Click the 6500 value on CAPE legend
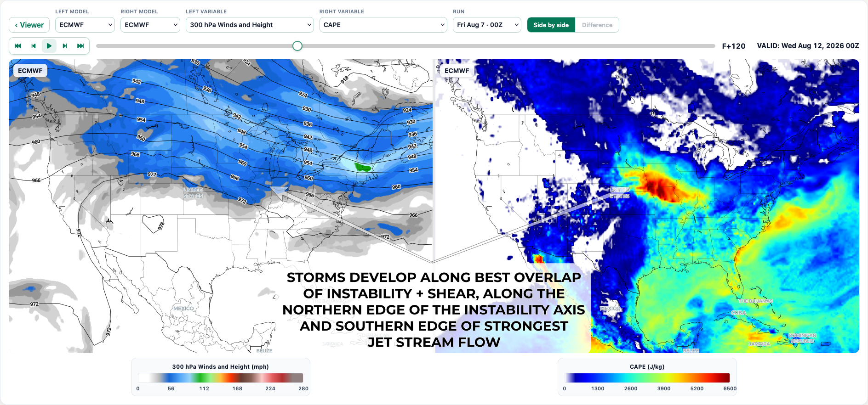Image resolution: width=868 pixels, height=405 pixels. coord(730,388)
